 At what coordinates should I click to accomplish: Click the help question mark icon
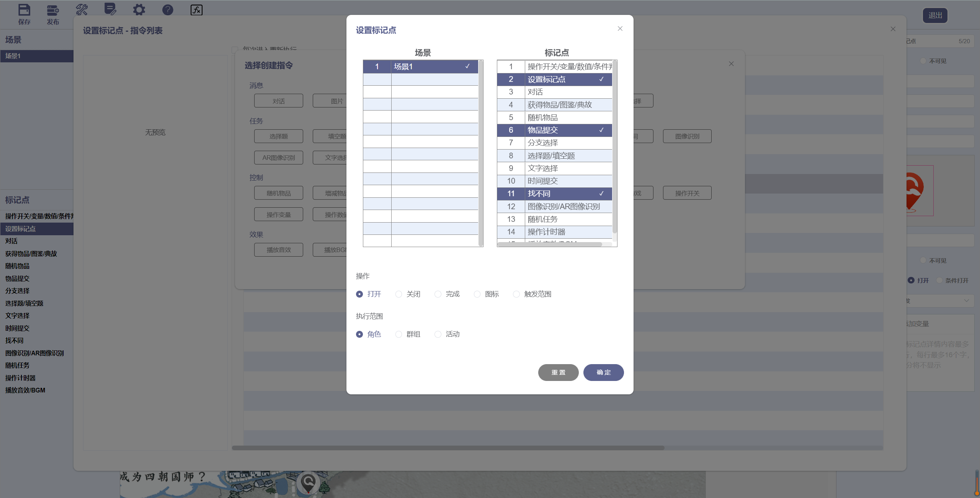point(167,10)
